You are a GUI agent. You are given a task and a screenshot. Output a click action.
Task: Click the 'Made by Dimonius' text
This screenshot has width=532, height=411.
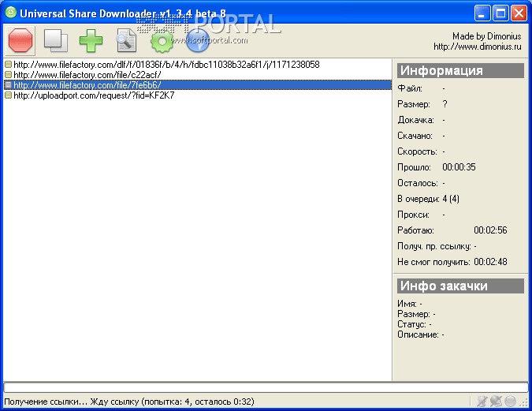pos(486,36)
